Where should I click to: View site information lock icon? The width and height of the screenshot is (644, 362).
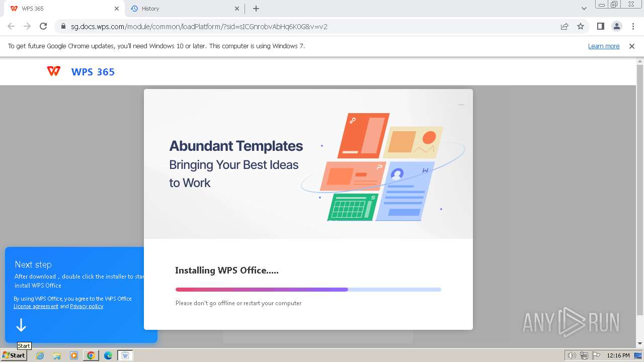coord(63,27)
